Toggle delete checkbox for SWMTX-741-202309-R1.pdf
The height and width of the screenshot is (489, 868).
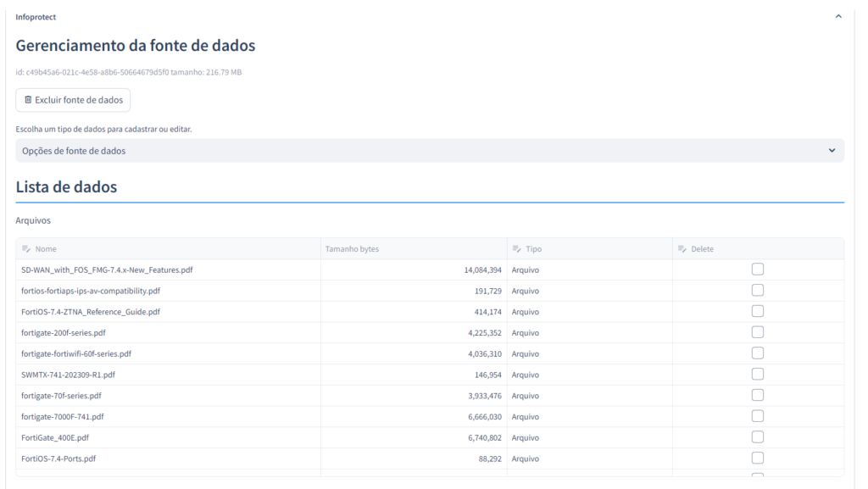[x=758, y=374]
